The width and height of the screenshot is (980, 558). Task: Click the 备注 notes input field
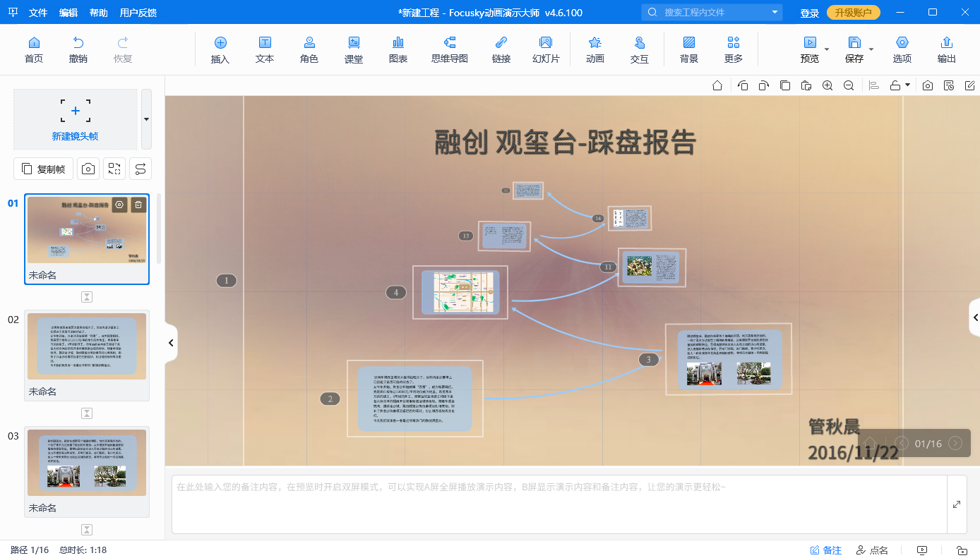click(x=559, y=504)
